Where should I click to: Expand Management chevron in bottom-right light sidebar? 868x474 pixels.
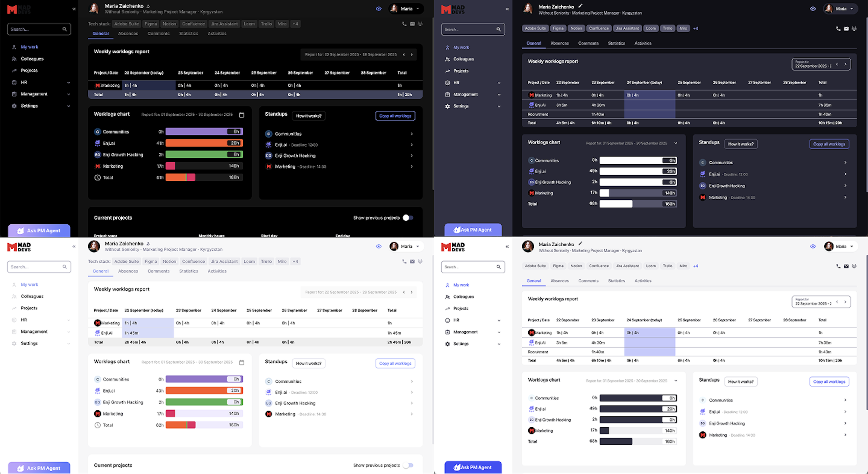point(499,332)
